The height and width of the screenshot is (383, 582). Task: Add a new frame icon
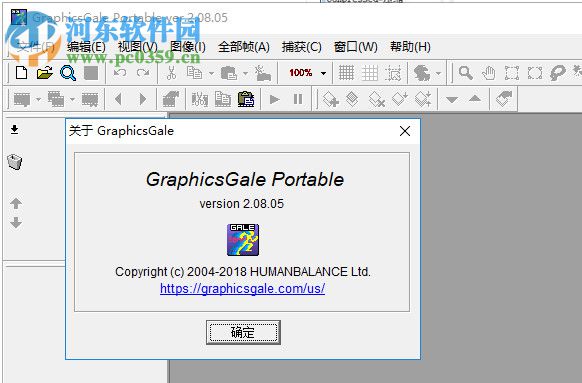(22, 99)
